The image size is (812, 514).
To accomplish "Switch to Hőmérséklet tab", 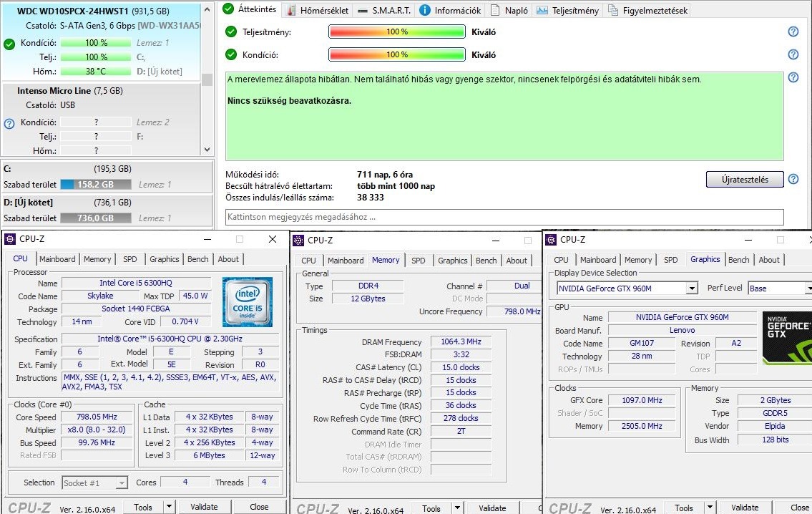I will (x=318, y=10).
